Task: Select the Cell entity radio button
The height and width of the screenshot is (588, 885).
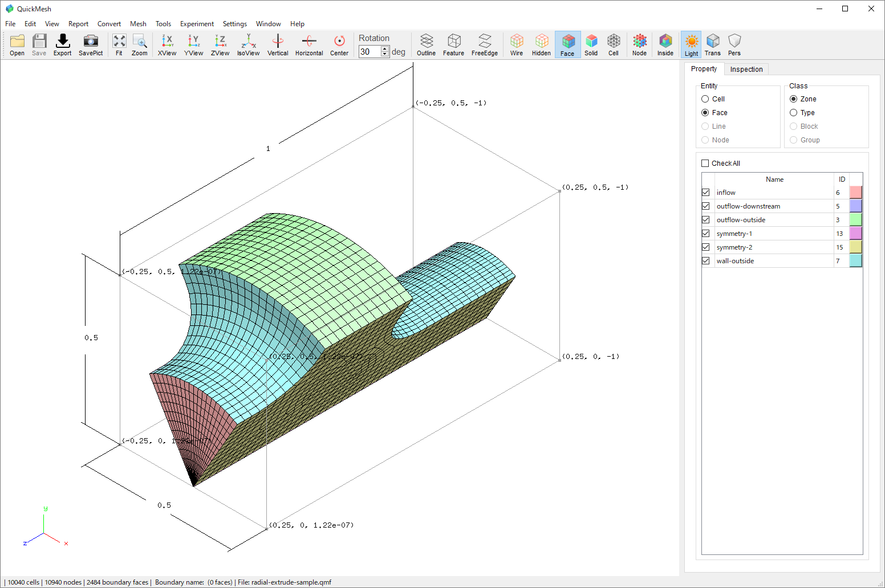Action: 705,99
